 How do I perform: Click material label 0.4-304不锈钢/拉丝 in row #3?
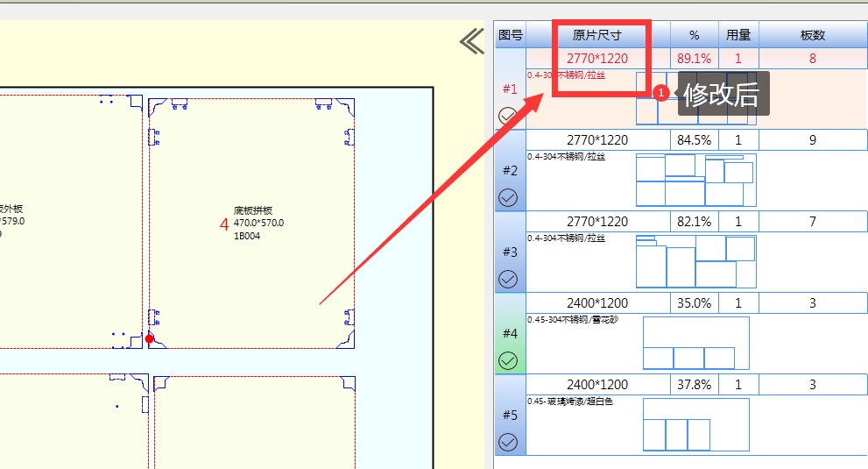click(x=567, y=238)
